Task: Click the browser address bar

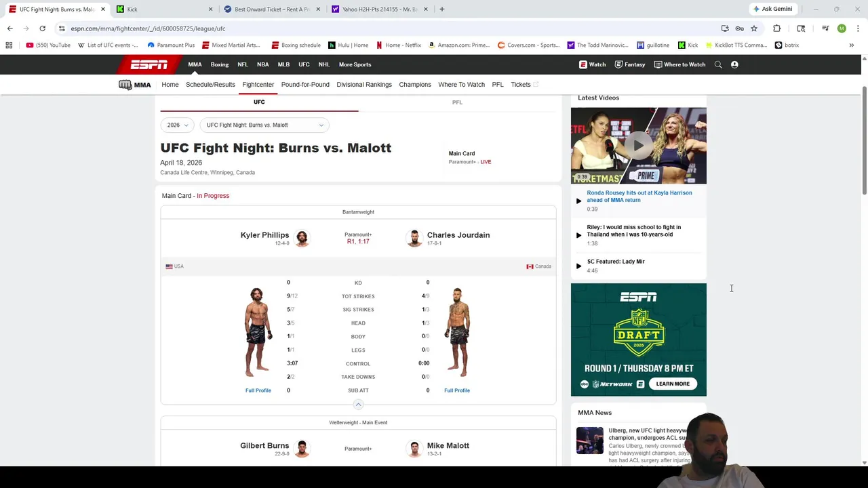Action: tap(387, 28)
